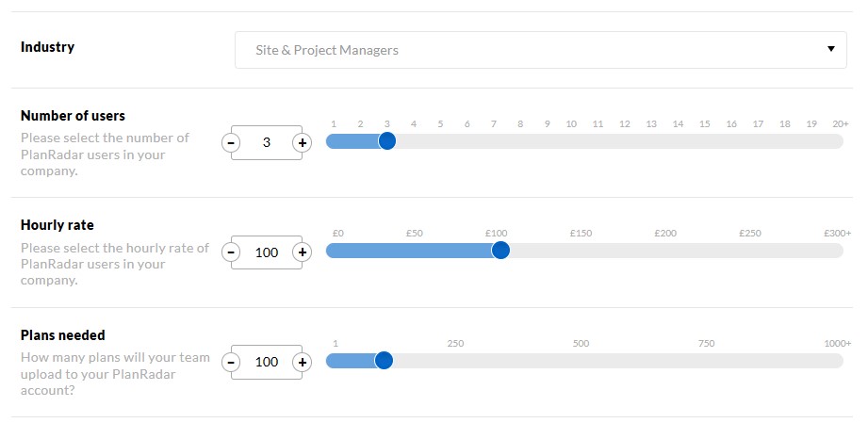Click the Hourly rate value field
This screenshot has width=868, height=439.
tap(267, 252)
